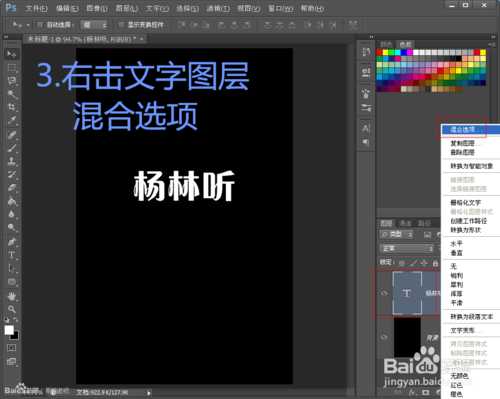Select the Horizontal Type tool
This screenshot has width=500, height=399.
[x=12, y=255]
